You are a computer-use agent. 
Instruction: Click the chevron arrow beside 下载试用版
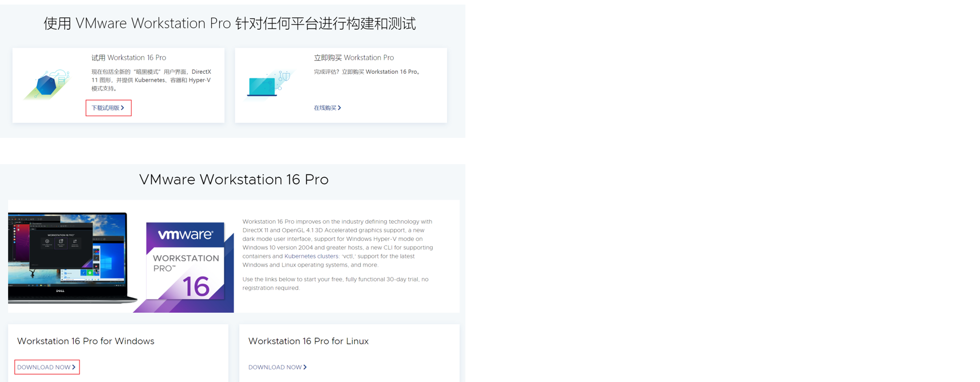point(122,108)
